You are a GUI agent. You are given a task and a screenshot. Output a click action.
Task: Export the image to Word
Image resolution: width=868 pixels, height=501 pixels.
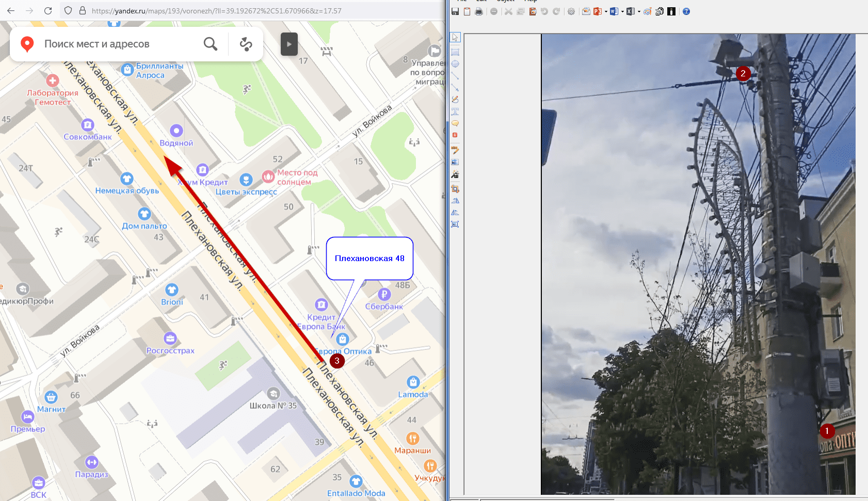pos(614,11)
